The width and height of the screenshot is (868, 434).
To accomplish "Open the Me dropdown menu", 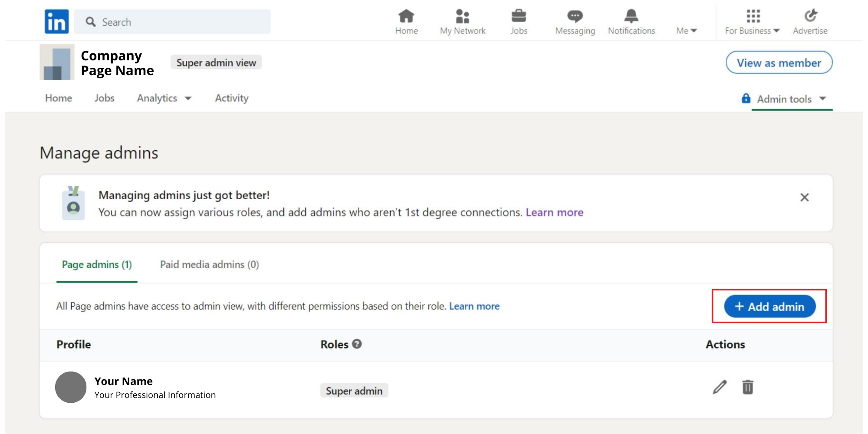I will tap(686, 30).
